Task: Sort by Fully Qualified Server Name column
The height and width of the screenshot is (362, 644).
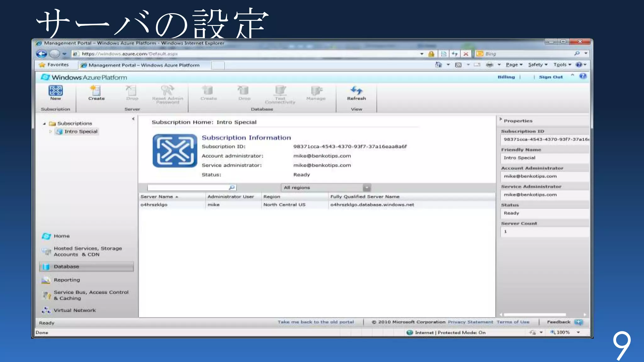Action: click(x=412, y=197)
